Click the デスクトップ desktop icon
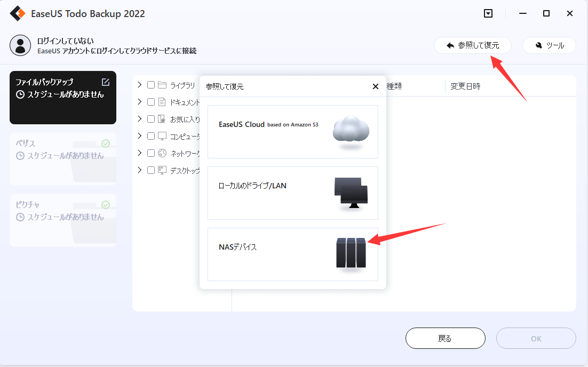 point(162,170)
